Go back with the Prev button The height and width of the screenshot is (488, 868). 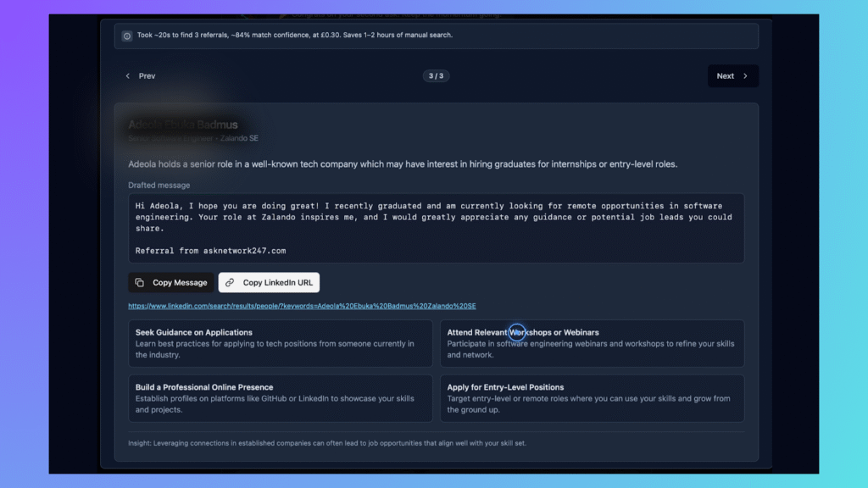(x=141, y=76)
